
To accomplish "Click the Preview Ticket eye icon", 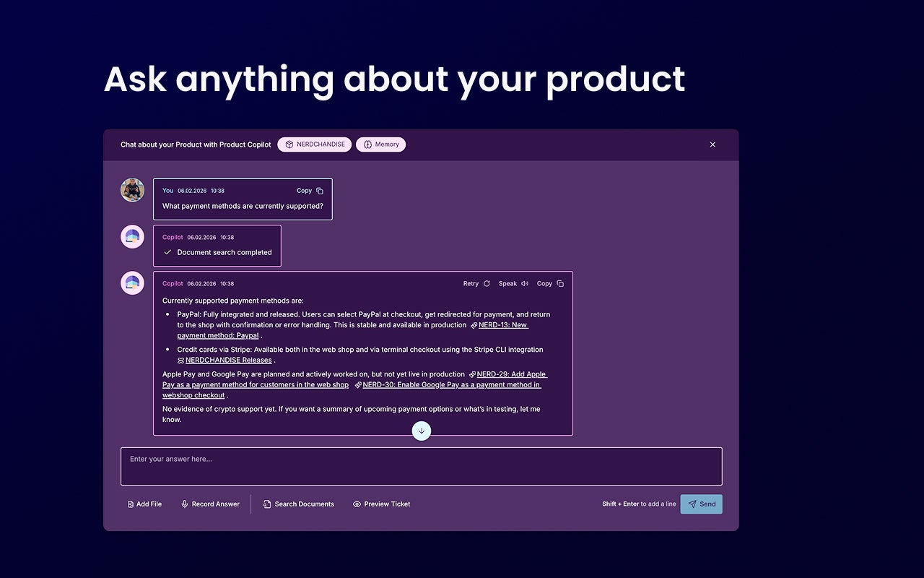I will click(356, 504).
